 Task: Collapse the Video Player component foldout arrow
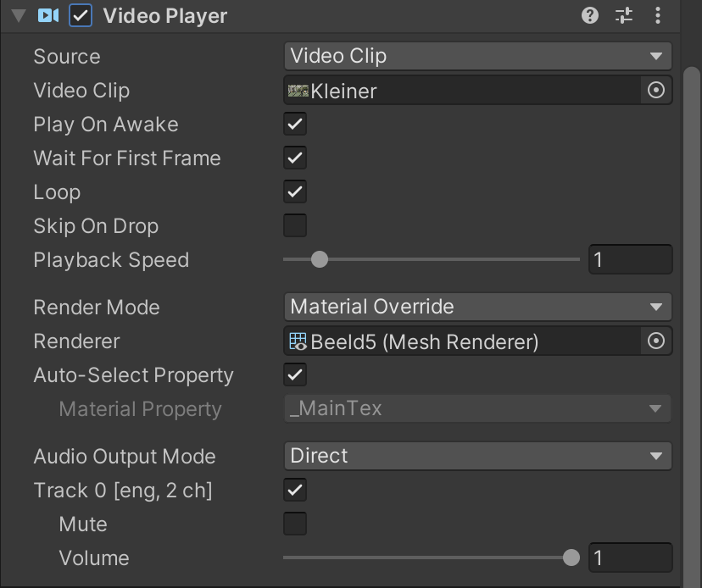[x=19, y=15]
